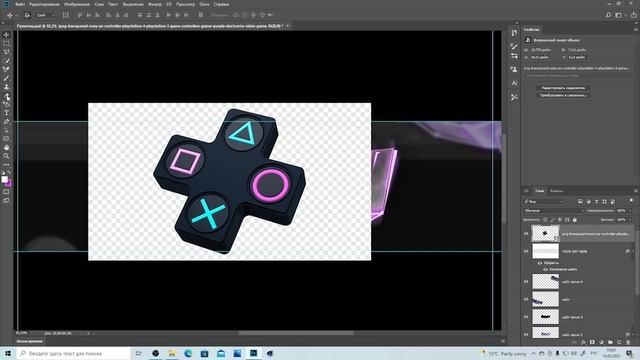Click the Photoshop search magnifier top right
Viewport: 640px width, 360px height.
[x=608, y=15]
